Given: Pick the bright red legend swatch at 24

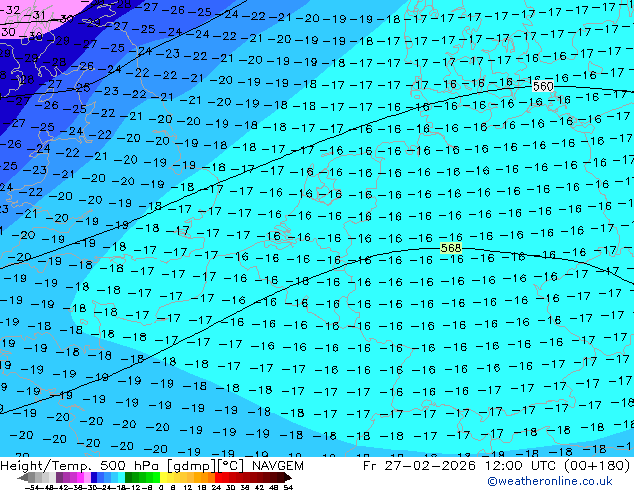Looking at the screenshot, I should point(218,477).
